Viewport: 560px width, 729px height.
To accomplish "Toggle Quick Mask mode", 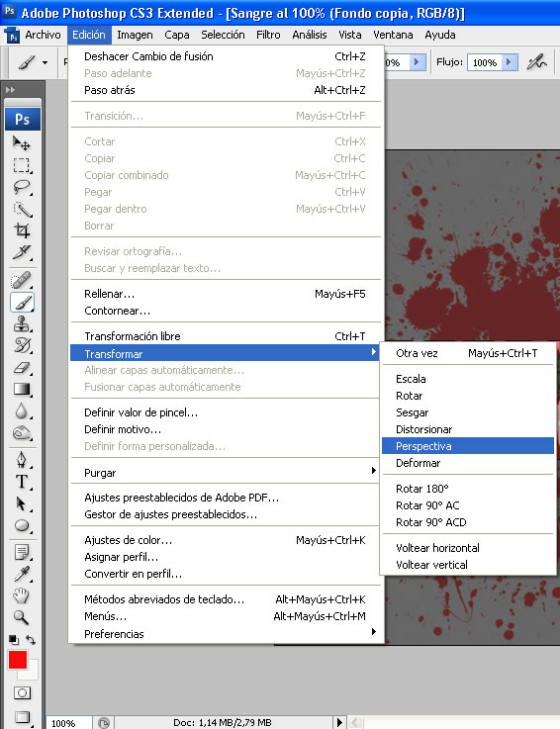I will tap(22, 692).
